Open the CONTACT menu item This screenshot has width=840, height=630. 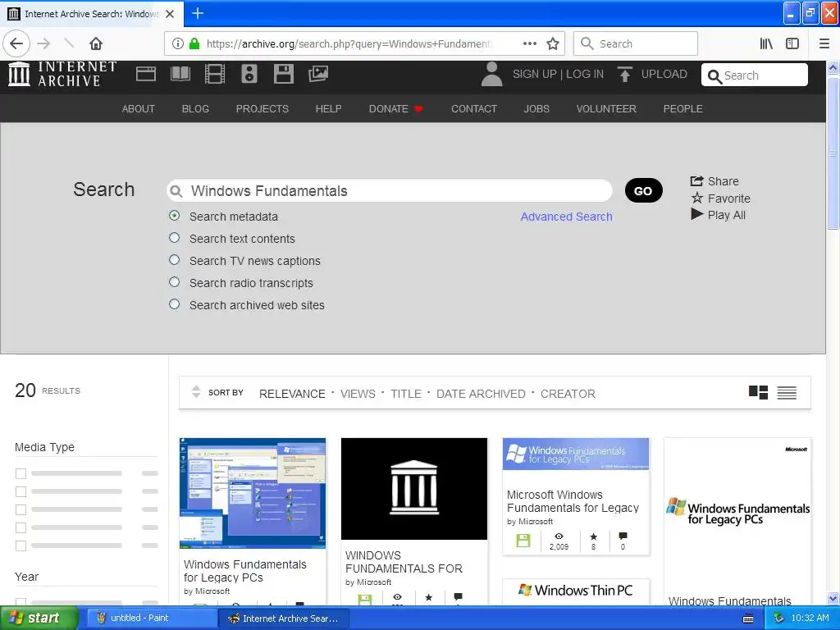point(474,109)
